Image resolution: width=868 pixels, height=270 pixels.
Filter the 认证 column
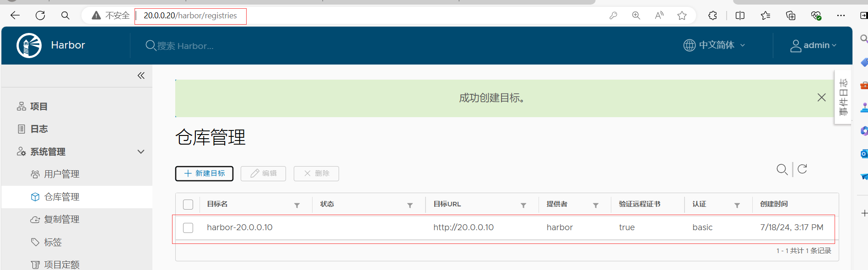(737, 205)
